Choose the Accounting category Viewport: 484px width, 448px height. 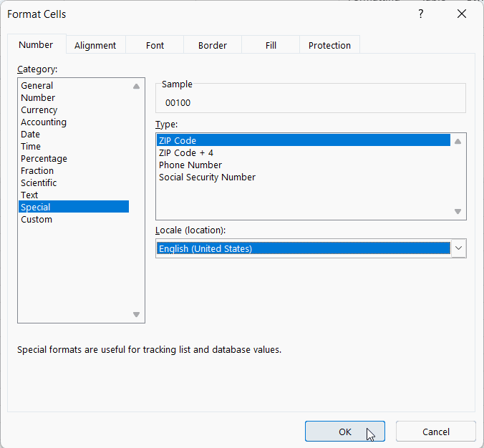click(x=74, y=122)
